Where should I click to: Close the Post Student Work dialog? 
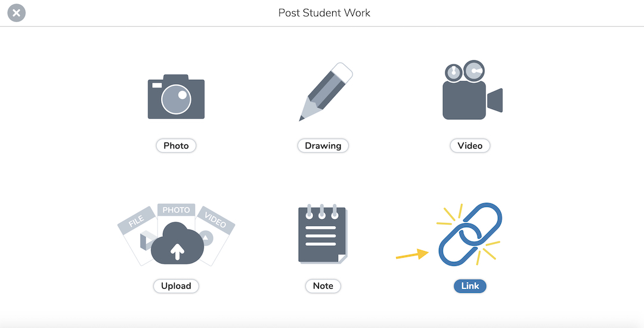point(17,13)
